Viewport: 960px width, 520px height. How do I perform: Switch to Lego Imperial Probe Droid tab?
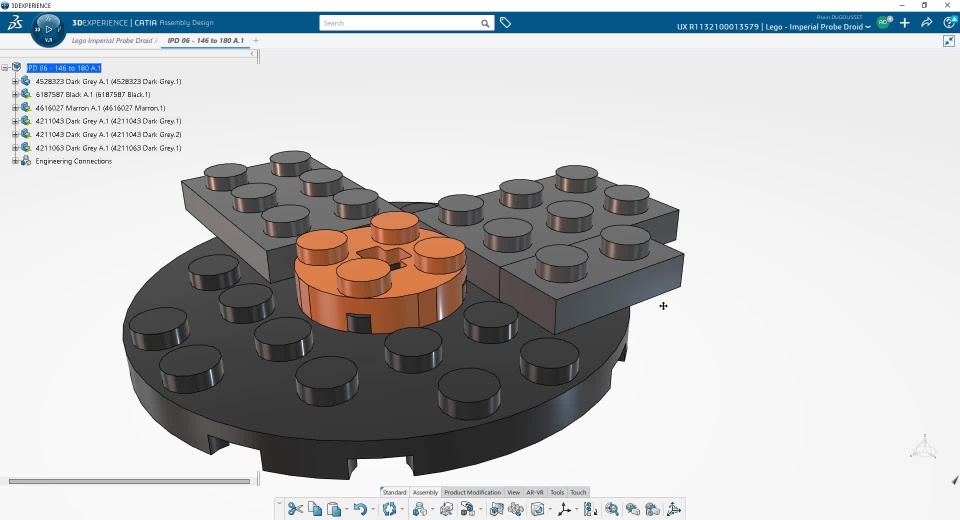[x=114, y=40]
